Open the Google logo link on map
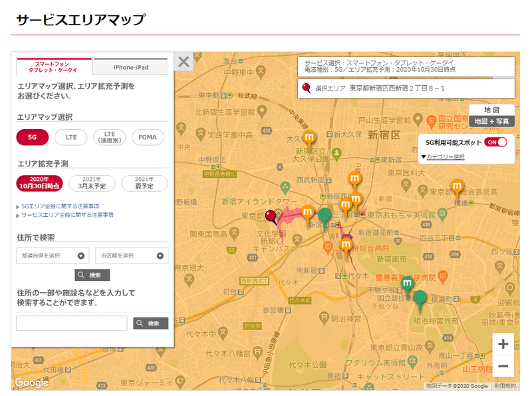532x396 pixels. click(31, 383)
